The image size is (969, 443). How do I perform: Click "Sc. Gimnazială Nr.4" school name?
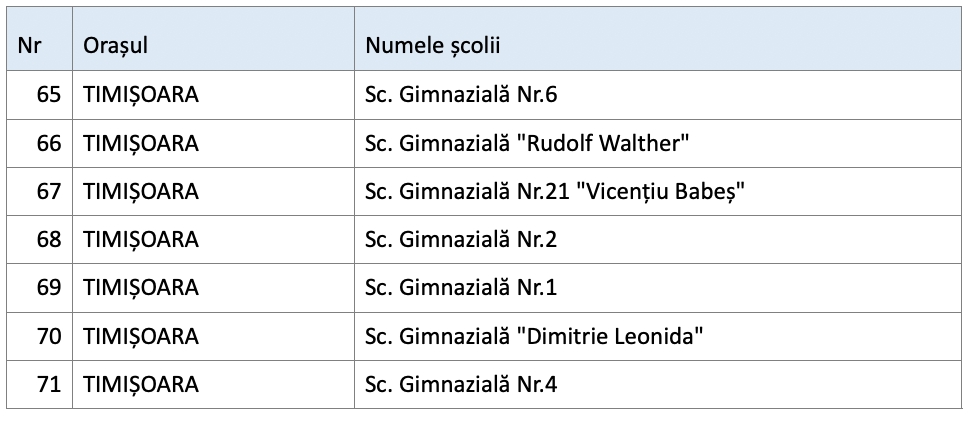coord(461,384)
